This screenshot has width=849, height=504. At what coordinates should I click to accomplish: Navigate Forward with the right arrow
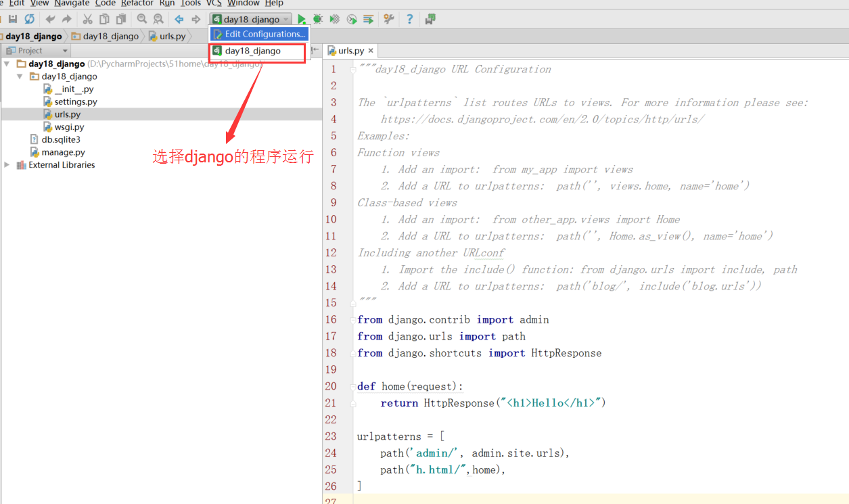196,20
